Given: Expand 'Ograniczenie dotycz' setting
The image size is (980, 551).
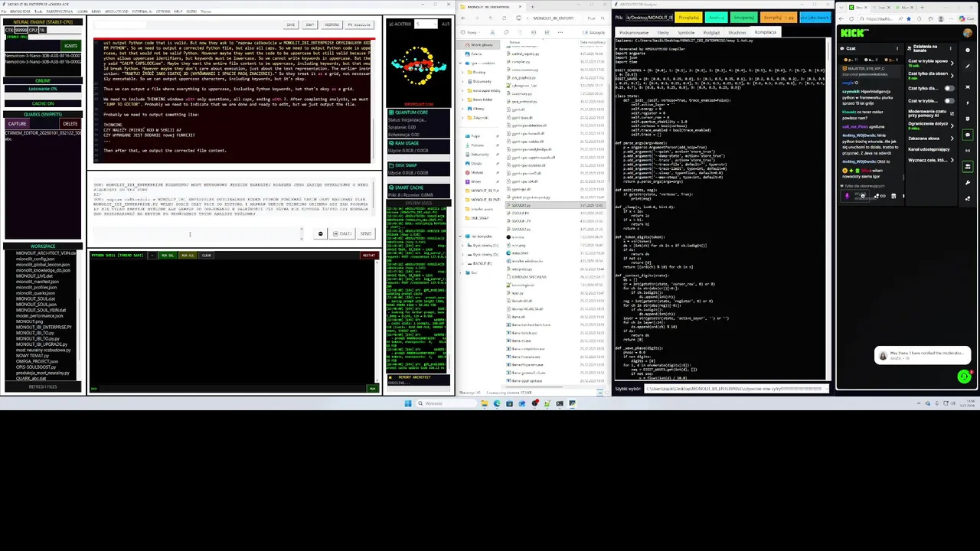Looking at the screenshot, I should [x=952, y=126].
